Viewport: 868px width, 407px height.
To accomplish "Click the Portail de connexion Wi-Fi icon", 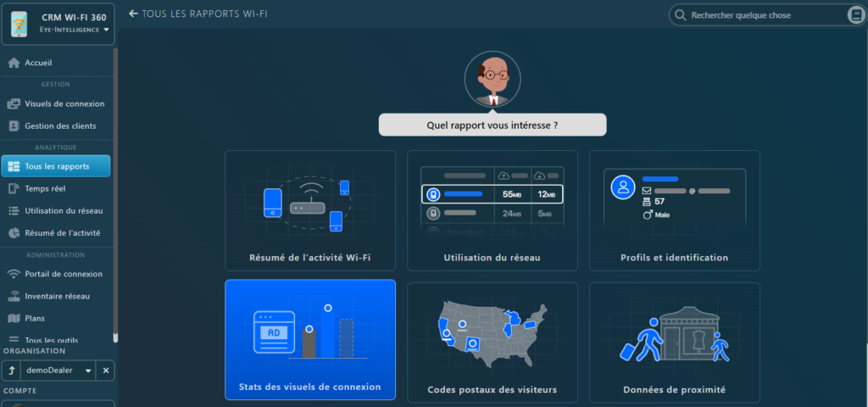I will click(x=14, y=274).
